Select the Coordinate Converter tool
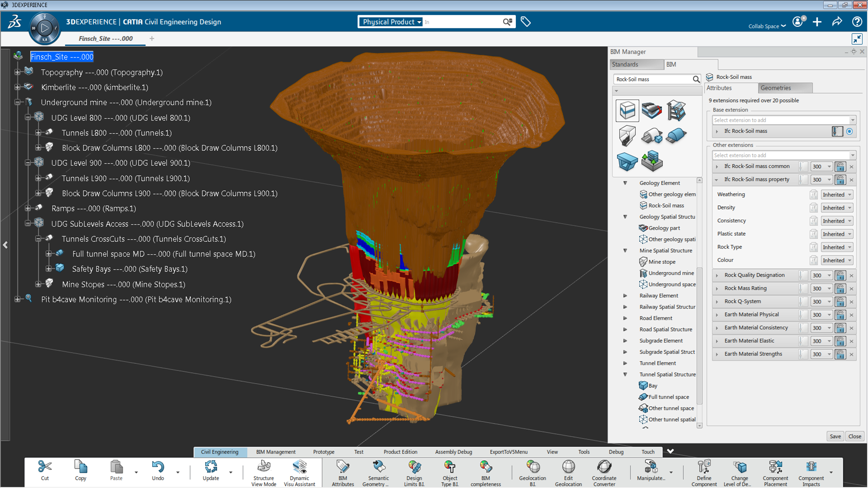Screen dimensions: 868x488 pos(604,473)
